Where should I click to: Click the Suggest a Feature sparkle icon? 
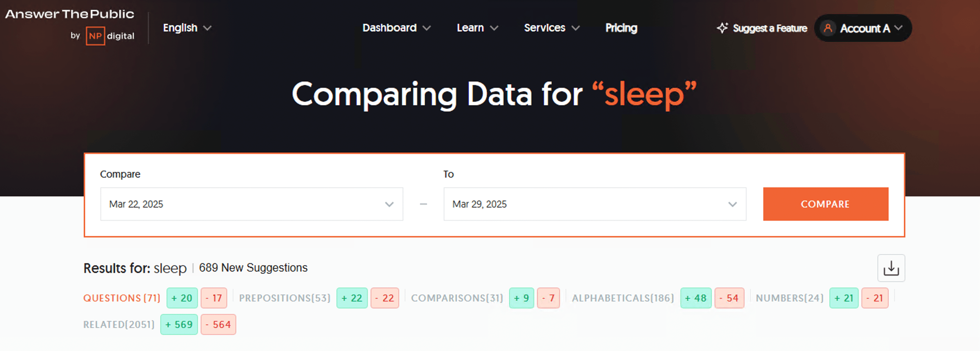coord(722,28)
